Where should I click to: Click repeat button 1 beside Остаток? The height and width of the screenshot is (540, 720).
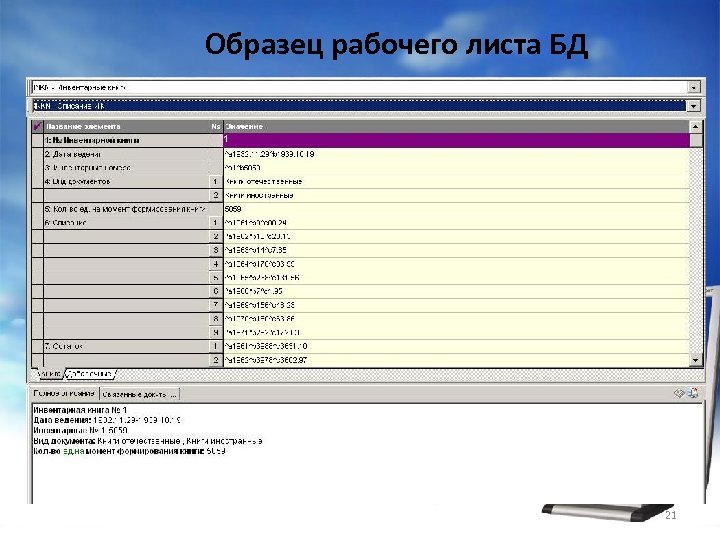click(215, 347)
